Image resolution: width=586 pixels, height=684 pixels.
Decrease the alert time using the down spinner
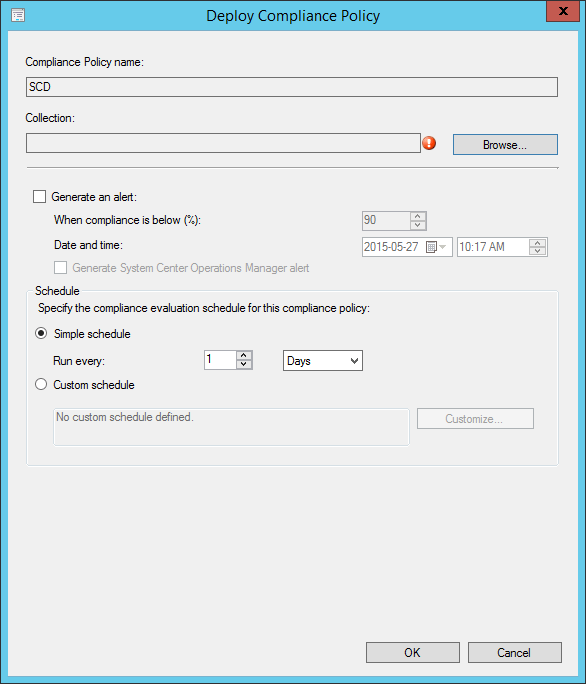coord(538,251)
